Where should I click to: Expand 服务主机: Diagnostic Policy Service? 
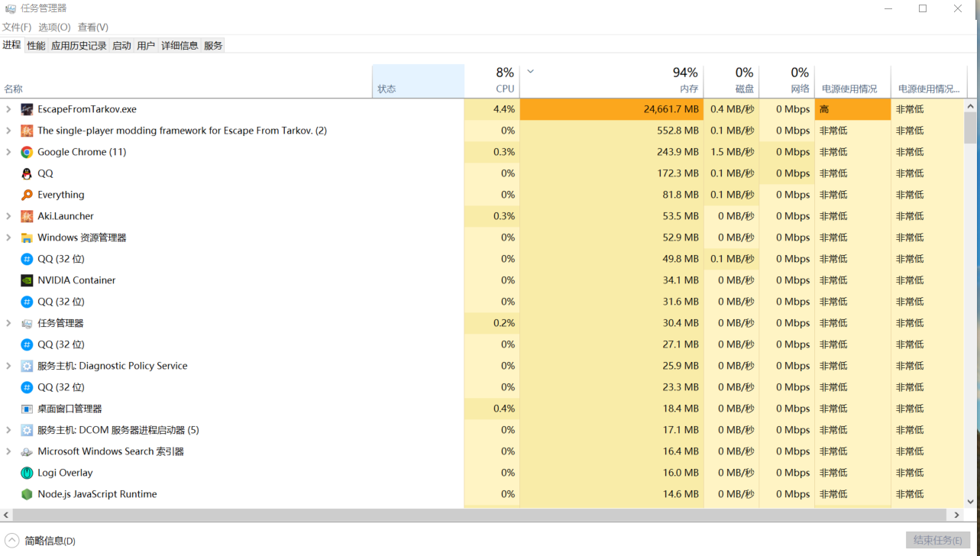8,366
